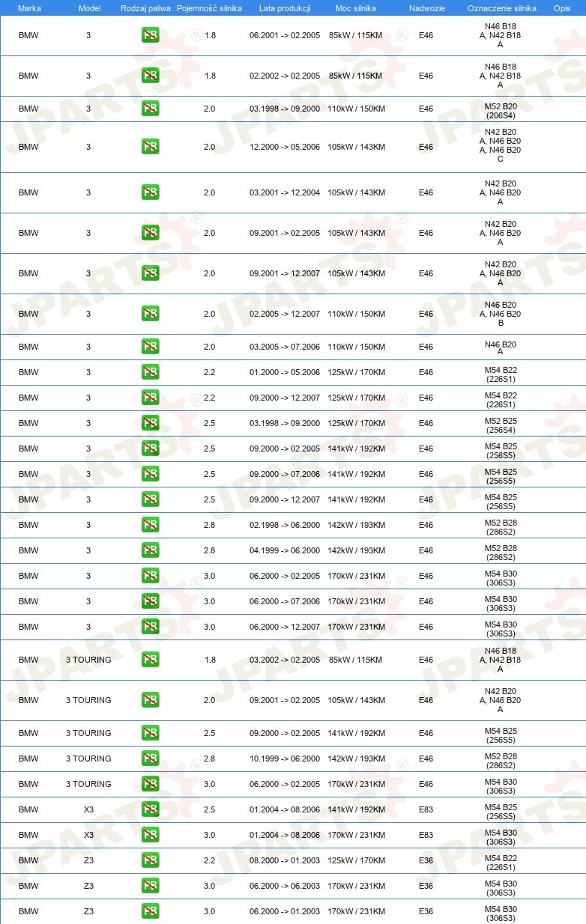Click fuel icon in 2.5 row 09.2000 -> 07.2006

[x=151, y=474]
